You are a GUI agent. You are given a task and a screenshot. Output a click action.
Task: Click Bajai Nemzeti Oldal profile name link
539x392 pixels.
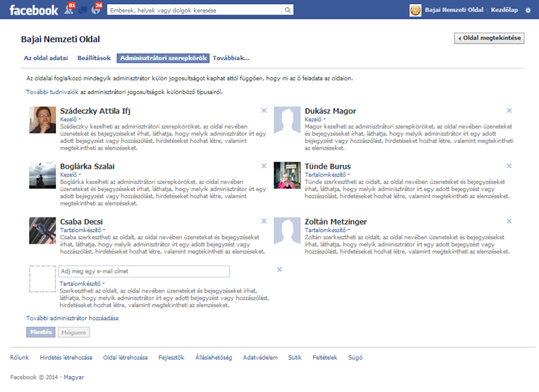point(454,10)
